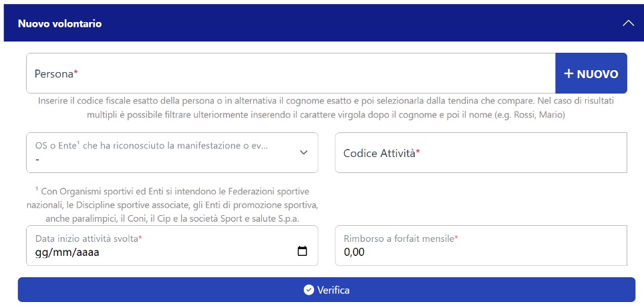Click the checkmark icon on Verifica
Viewport: 644px width, 306px height.
(309, 290)
